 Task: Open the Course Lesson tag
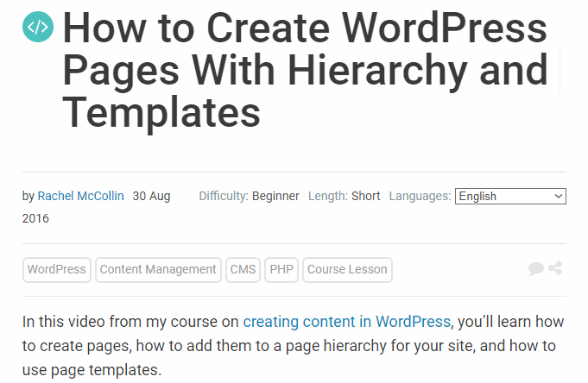click(347, 270)
